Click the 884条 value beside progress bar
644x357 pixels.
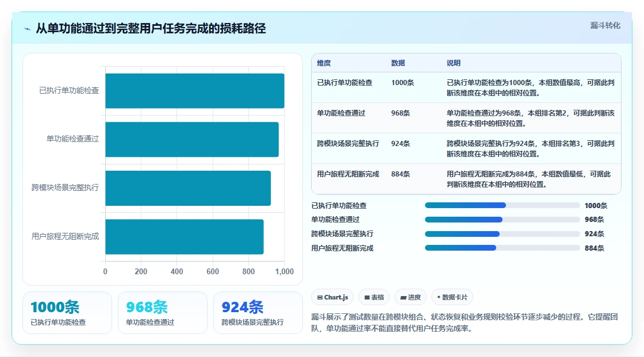tap(595, 248)
